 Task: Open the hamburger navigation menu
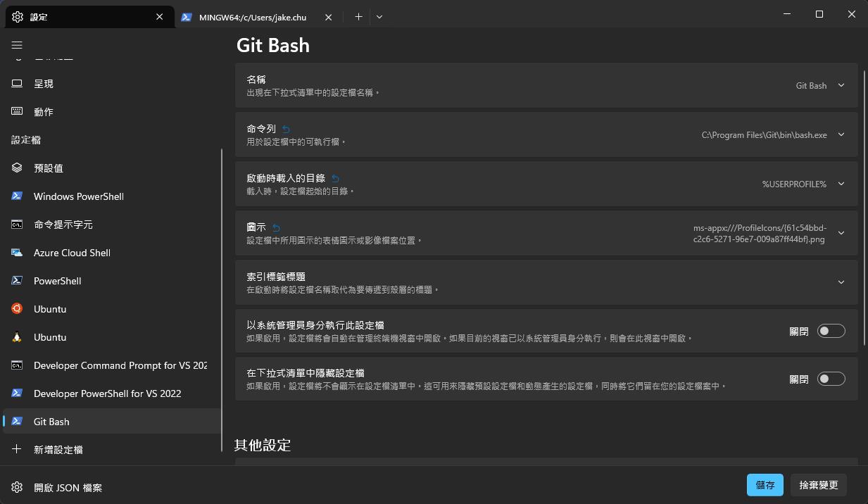17,45
